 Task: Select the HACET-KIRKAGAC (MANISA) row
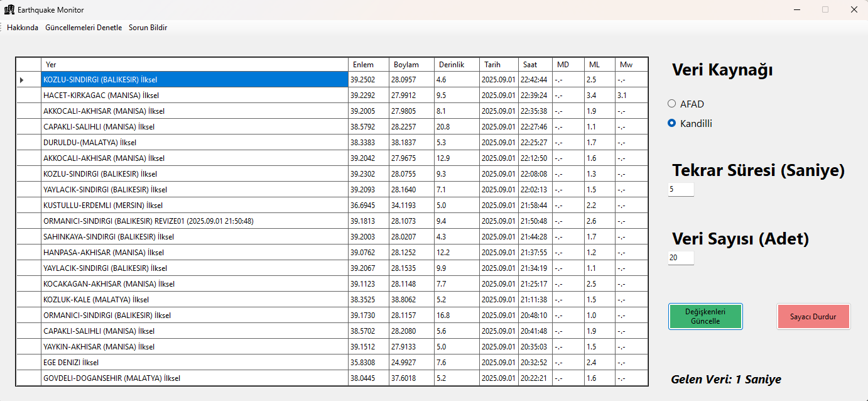pyautogui.click(x=194, y=96)
